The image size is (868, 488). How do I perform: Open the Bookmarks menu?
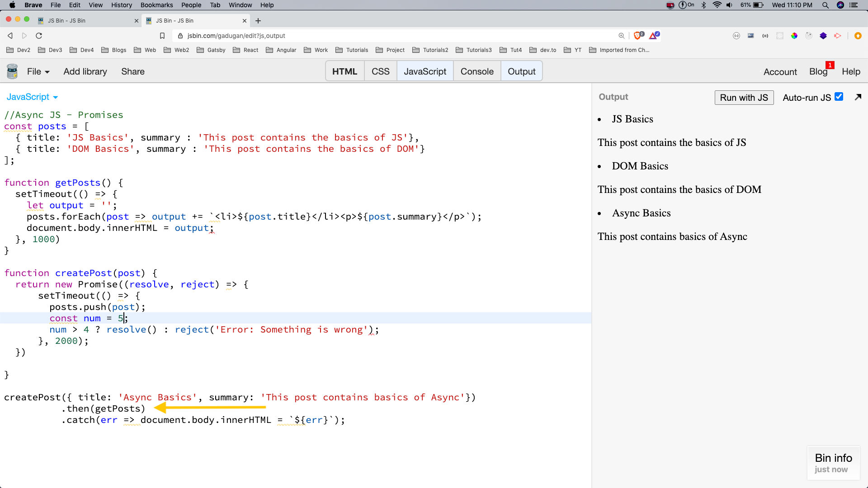coord(156,5)
